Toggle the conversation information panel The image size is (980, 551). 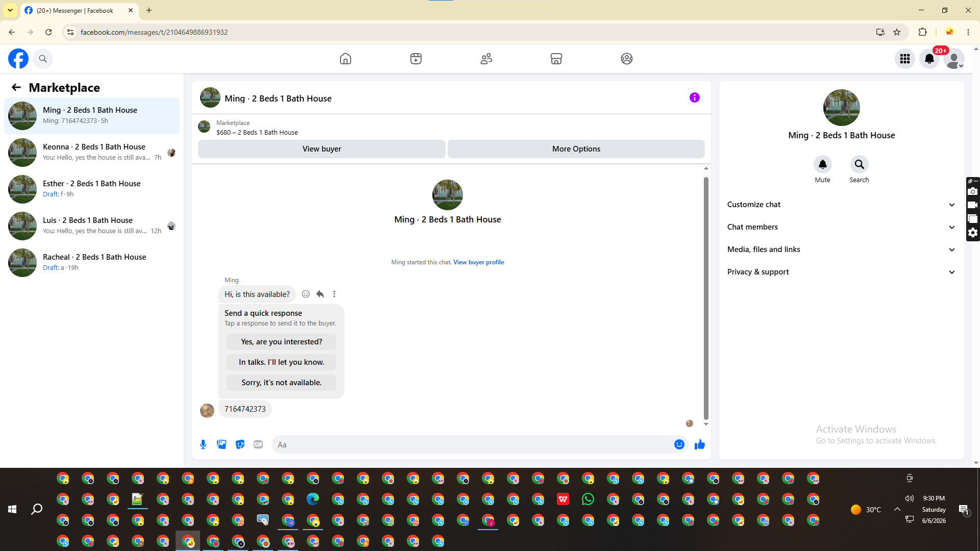695,97
